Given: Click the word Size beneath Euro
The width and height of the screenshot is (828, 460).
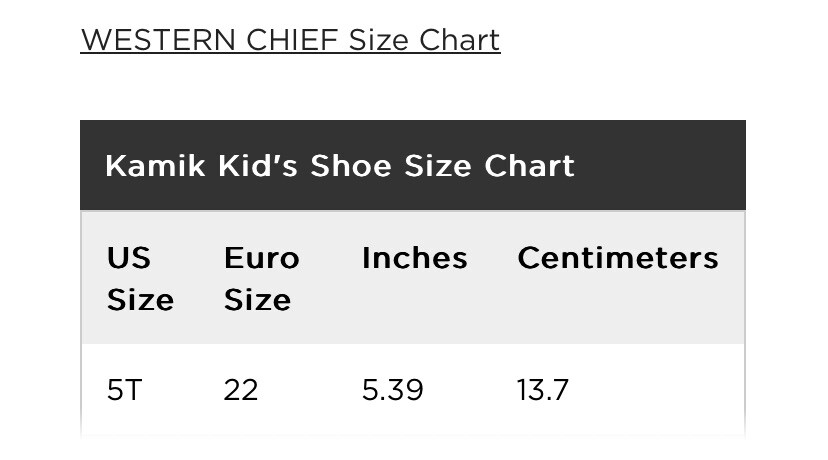Looking at the screenshot, I should [257, 300].
